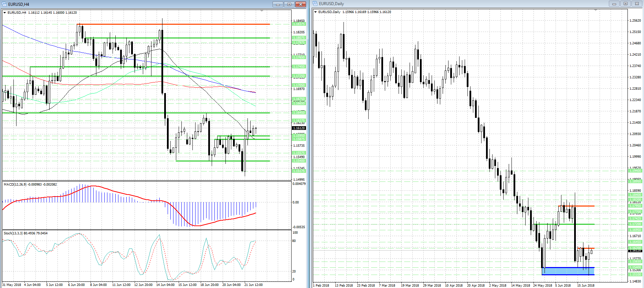Click the EURUSD,H4 window title bar
The image size is (644, 288).
138,4
